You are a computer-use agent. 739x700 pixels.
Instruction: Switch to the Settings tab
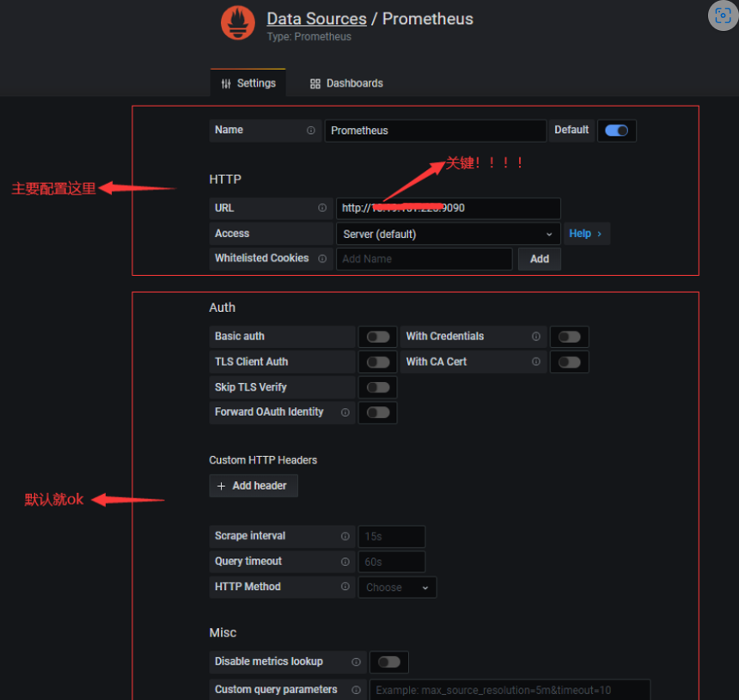click(247, 83)
